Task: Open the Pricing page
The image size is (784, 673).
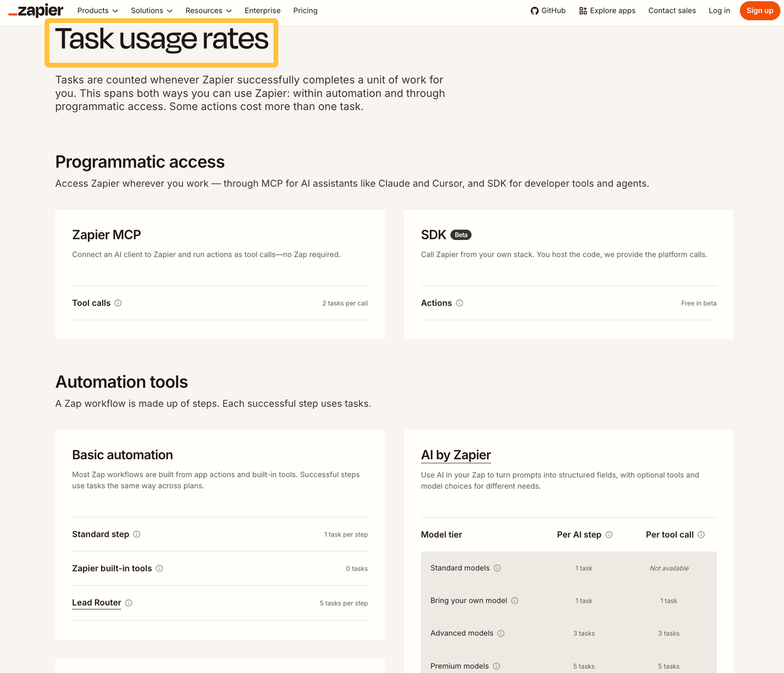Action: tap(305, 10)
